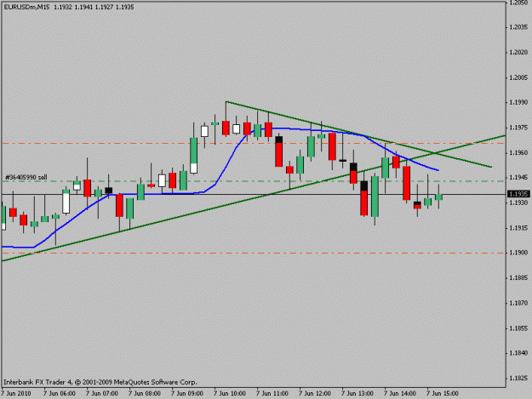This screenshot has height=399, width=532.
Task: Click the 7 Jun 11:00 time label
Action: 272,393
